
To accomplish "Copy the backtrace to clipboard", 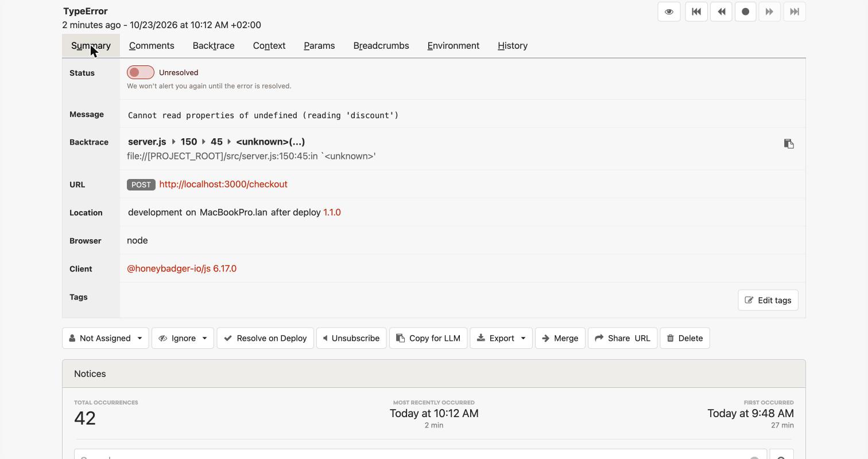I will click(789, 143).
